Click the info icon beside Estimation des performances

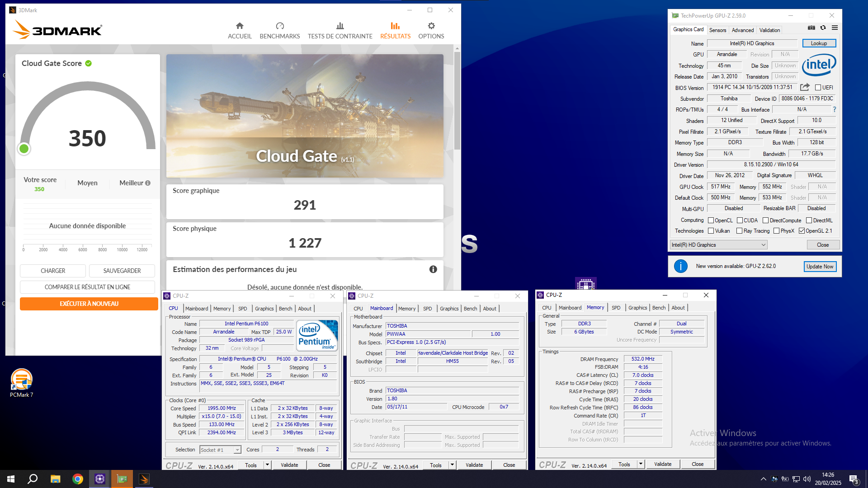tap(433, 269)
